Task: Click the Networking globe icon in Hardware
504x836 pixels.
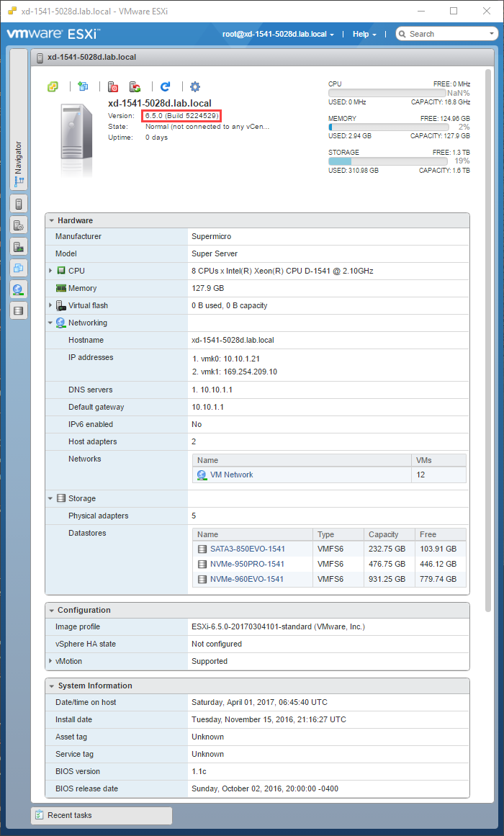Action: [x=60, y=323]
